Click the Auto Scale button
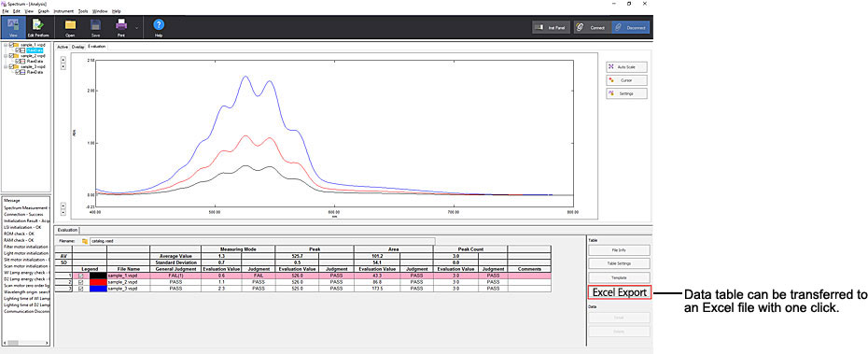The height and width of the screenshot is (354, 868). point(626,67)
